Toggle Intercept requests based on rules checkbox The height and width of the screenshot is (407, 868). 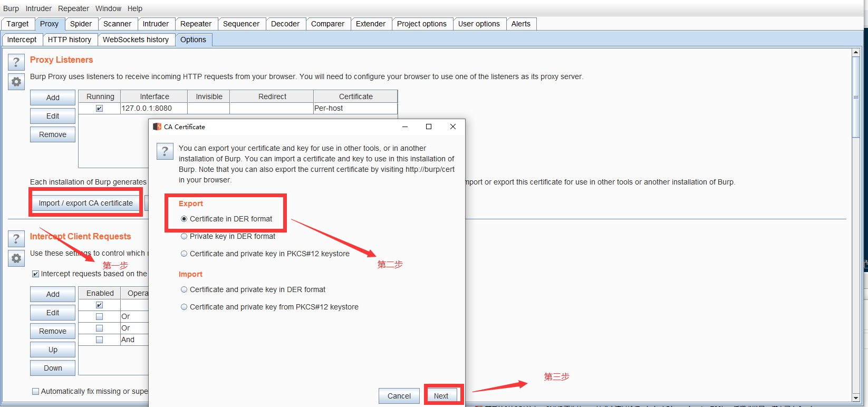(x=35, y=274)
